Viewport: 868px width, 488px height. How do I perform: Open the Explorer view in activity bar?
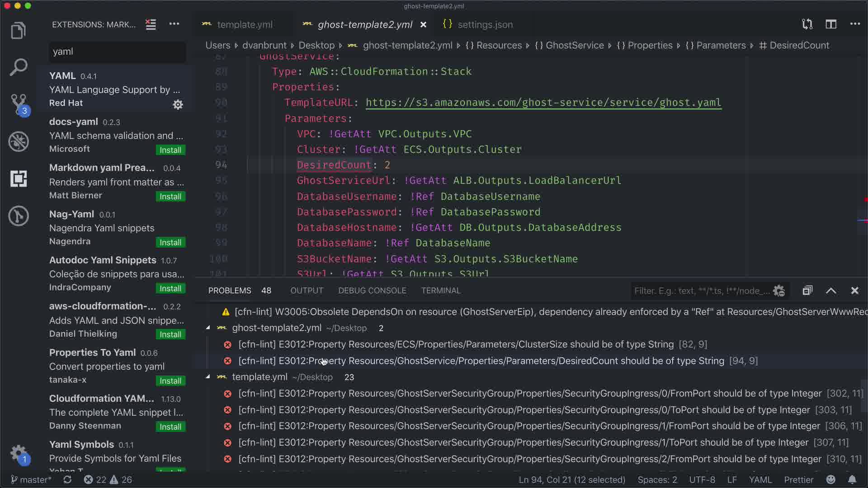click(18, 31)
